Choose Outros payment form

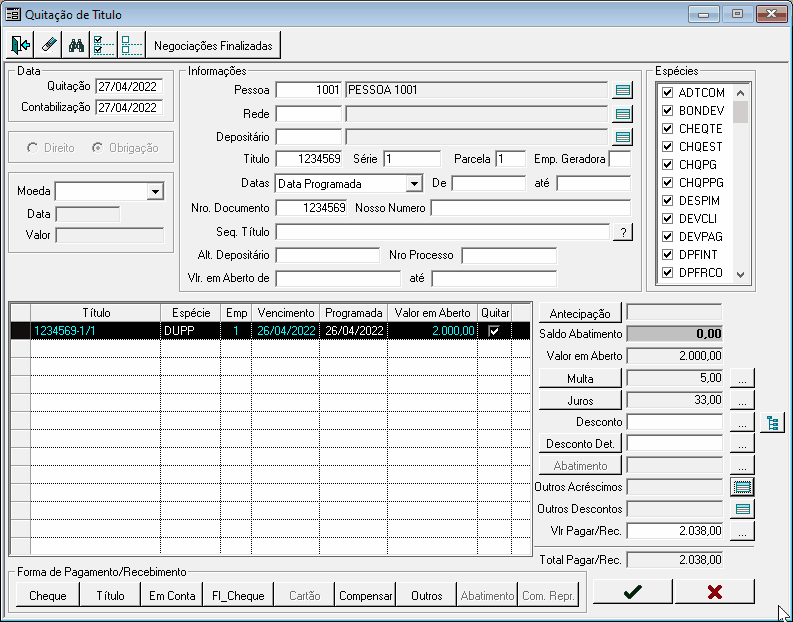point(427,596)
